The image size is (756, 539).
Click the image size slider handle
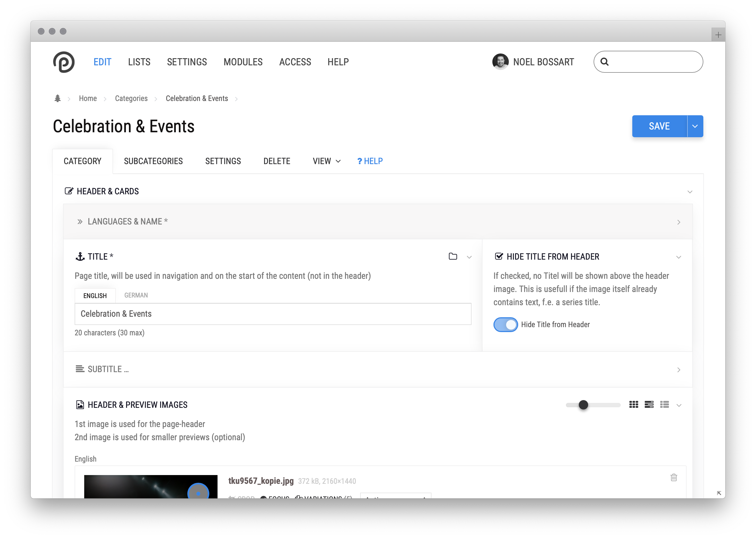pyautogui.click(x=583, y=405)
